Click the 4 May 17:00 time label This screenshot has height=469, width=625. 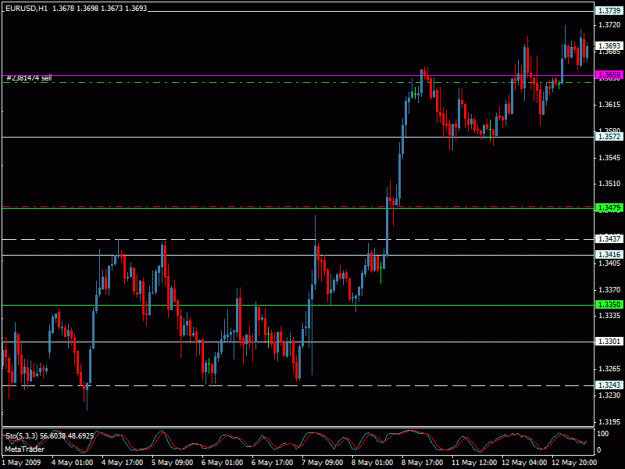click(x=122, y=463)
